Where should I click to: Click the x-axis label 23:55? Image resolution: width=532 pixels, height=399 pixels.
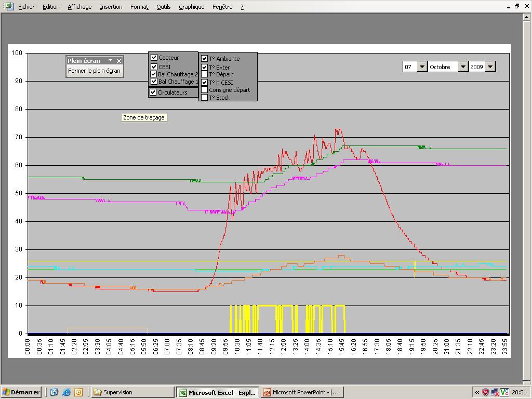click(x=504, y=347)
